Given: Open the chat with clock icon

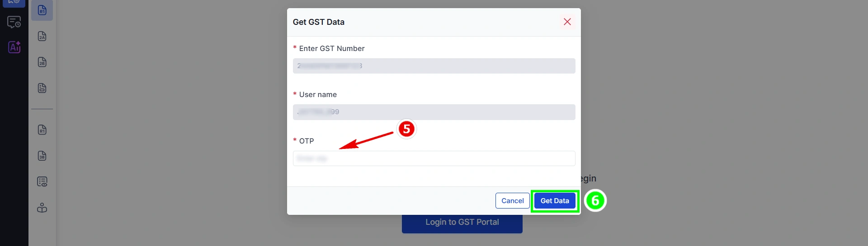Looking at the screenshot, I should tap(14, 22).
